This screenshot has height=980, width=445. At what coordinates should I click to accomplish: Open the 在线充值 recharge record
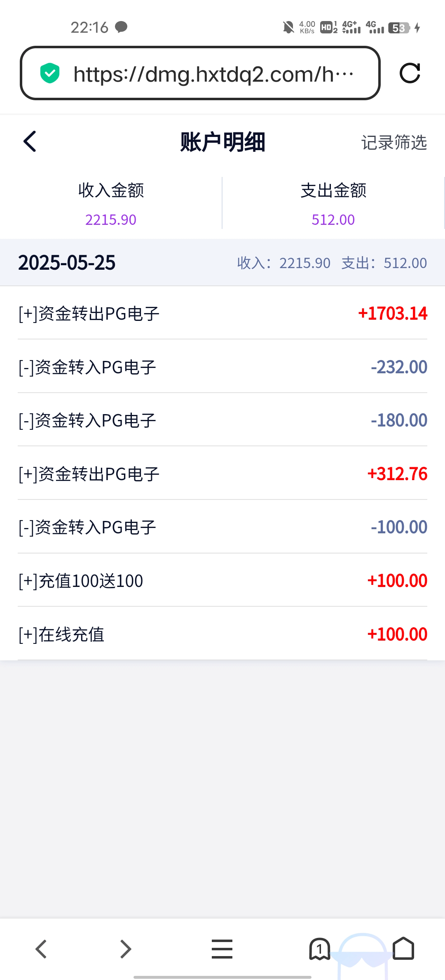[222, 634]
